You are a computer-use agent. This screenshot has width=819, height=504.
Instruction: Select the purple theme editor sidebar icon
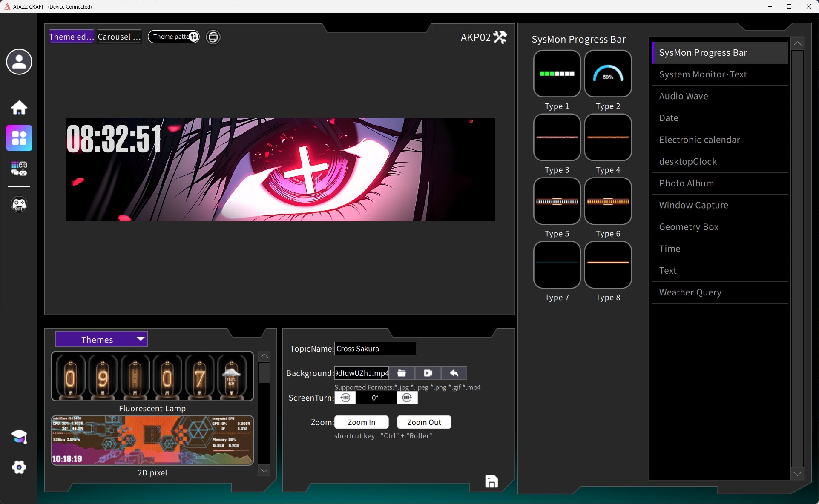coord(19,138)
